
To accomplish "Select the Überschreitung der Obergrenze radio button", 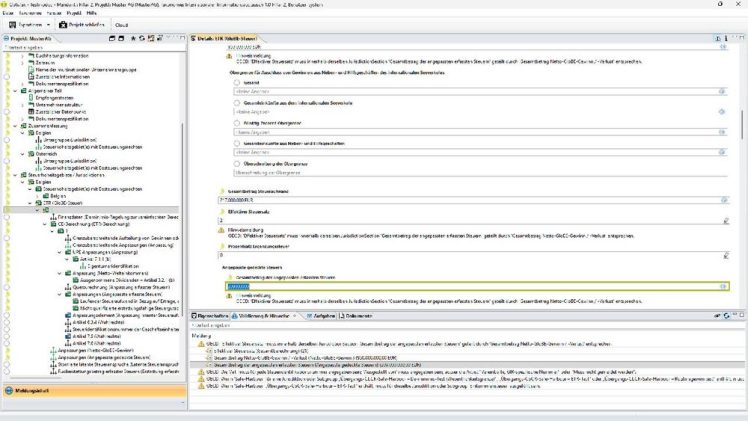I will [237, 164].
